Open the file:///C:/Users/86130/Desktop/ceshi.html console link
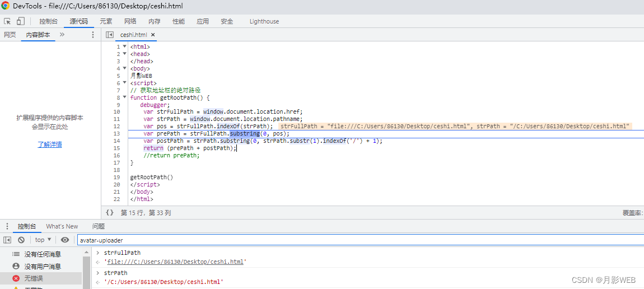The width and height of the screenshot is (644, 289). coord(175,262)
